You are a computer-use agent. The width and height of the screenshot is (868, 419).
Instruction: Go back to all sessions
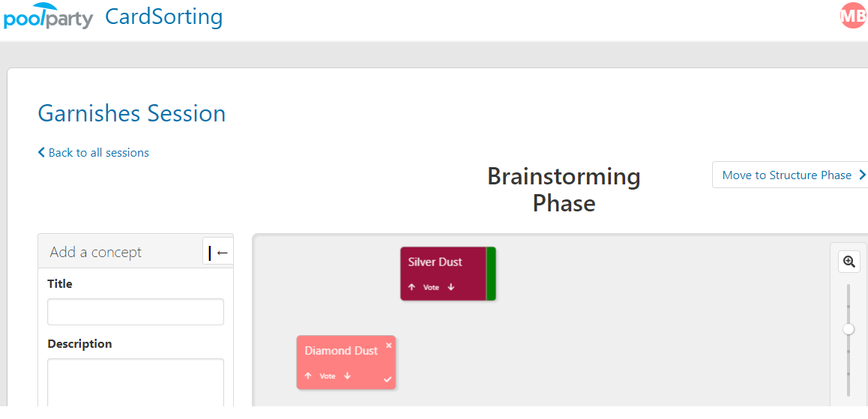93,153
